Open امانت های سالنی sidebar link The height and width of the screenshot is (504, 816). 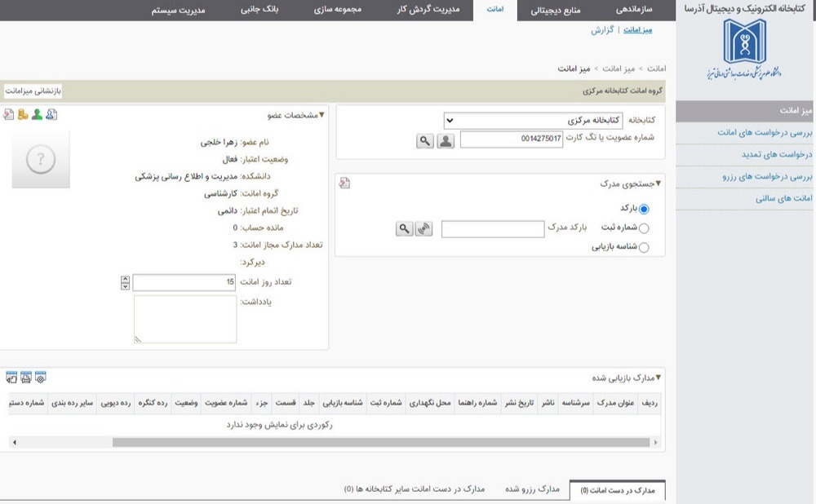783,198
